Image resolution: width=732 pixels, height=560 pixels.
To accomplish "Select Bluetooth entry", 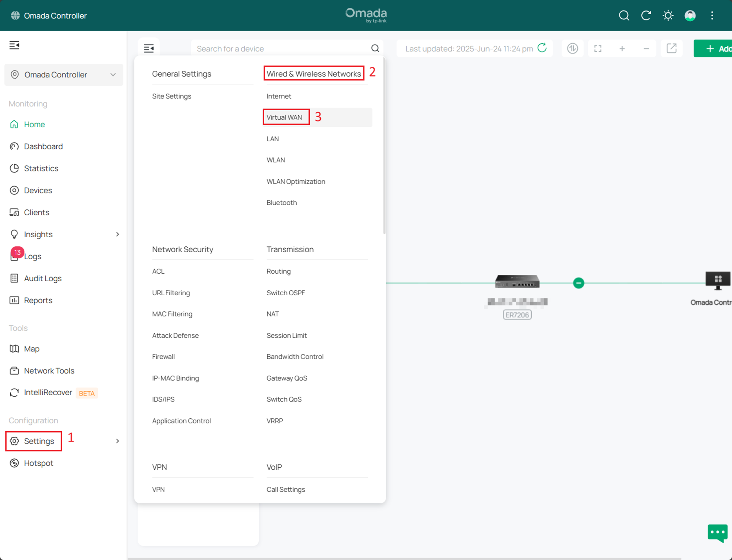I will [x=281, y=203].
